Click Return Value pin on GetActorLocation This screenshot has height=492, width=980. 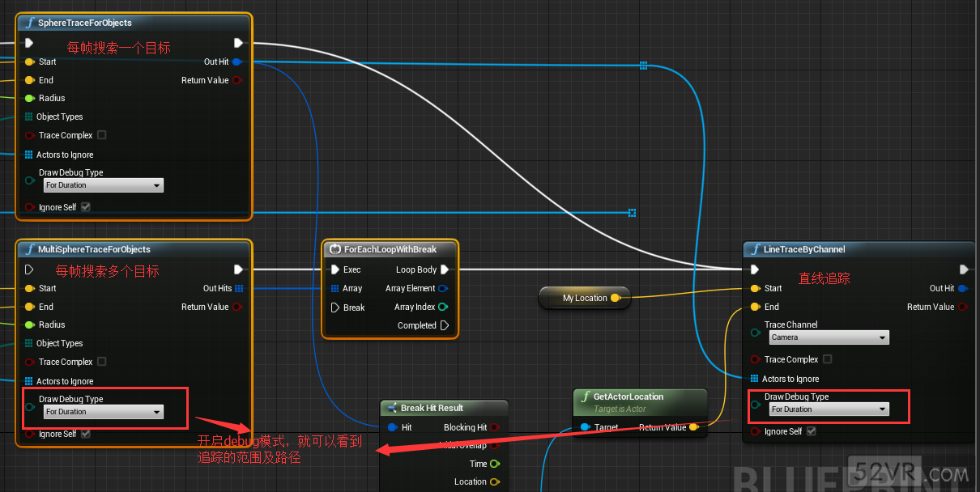point(693,427)
